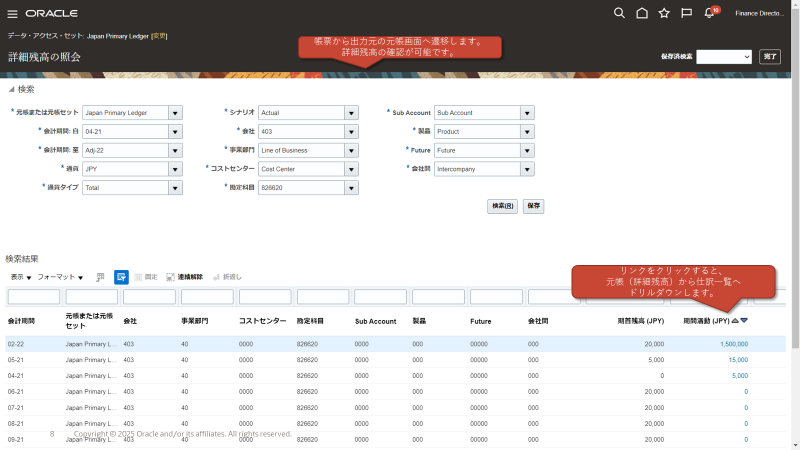Screen dimensions: 800x450
Task: Click the 完了 done button
Action: [x=770, y=57]
